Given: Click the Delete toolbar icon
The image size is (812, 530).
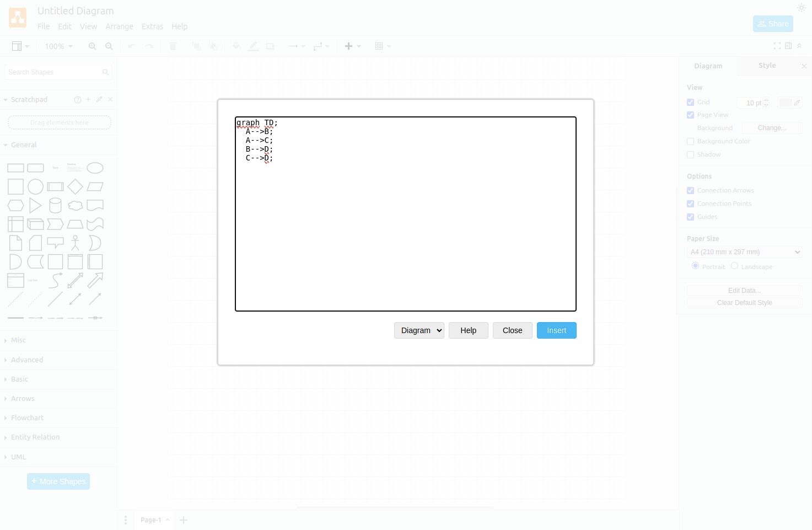Looking at the screenshot, I should [173, 46].
